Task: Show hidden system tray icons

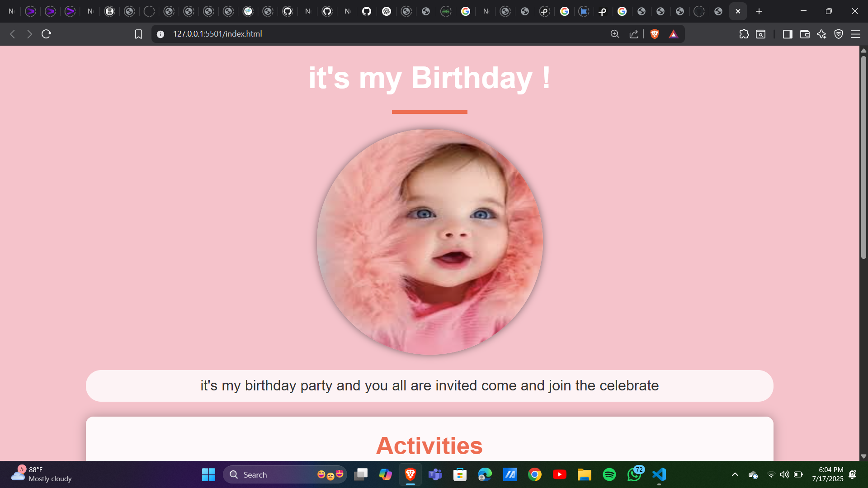Action: tap(735, 474)
